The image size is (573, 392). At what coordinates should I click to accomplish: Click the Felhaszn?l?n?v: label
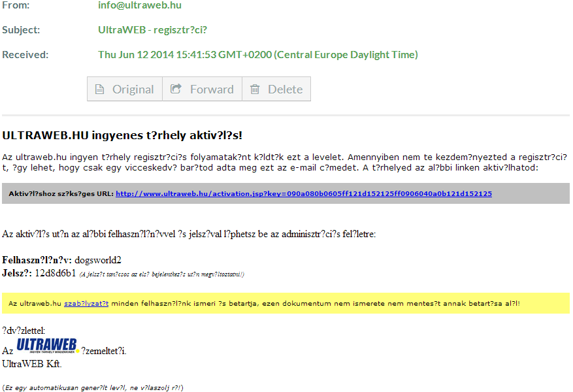(37, 260)
